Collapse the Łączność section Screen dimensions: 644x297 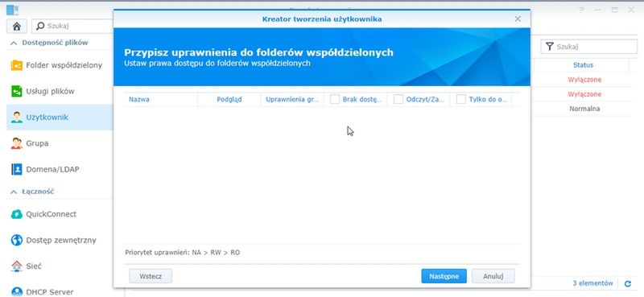coord(14,192)
